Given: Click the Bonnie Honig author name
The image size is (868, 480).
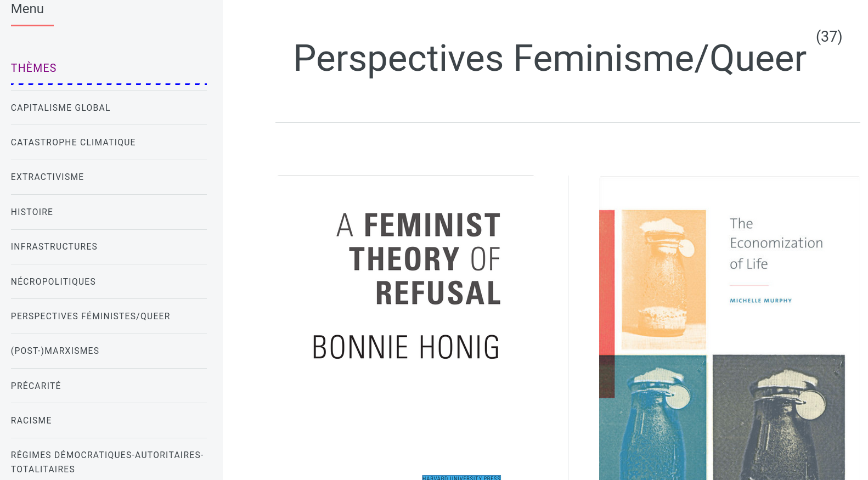Looking at the screenshot, I should click(x=406, y=347).
